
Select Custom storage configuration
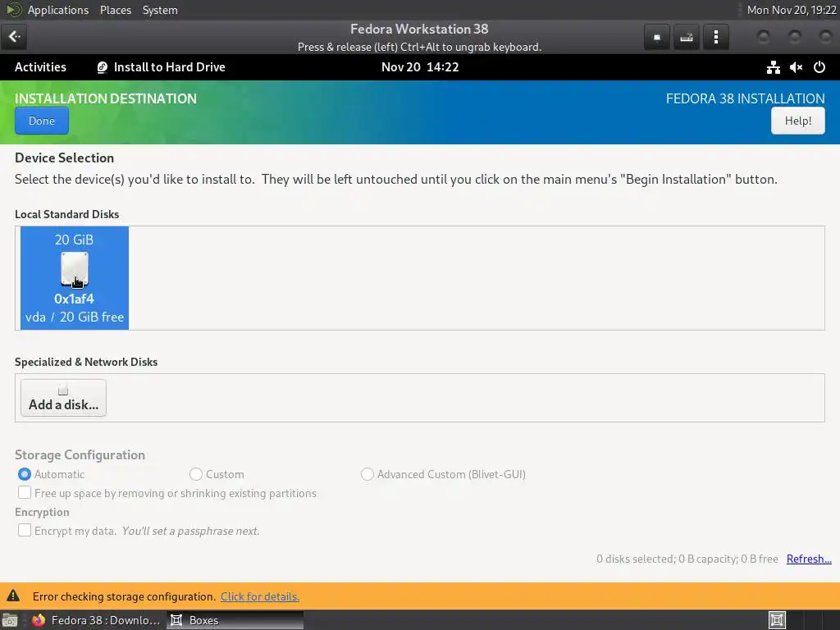tap(217, 474)
